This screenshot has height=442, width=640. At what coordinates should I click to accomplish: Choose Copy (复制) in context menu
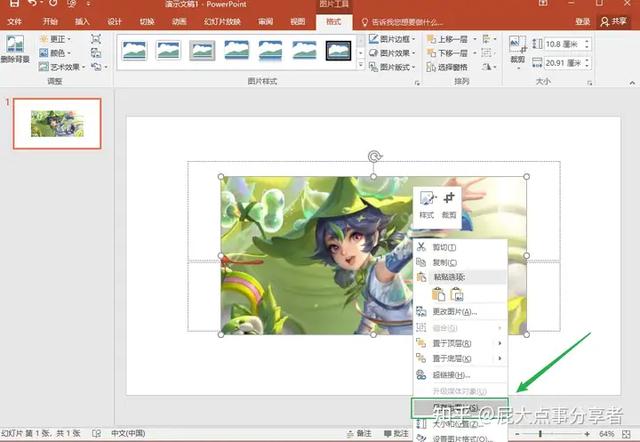pyautogui.click(x=460, y=262)
